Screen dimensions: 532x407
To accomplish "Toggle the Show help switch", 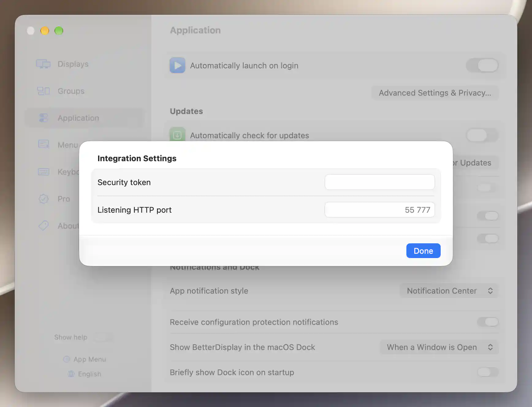I will pos(104,337).
